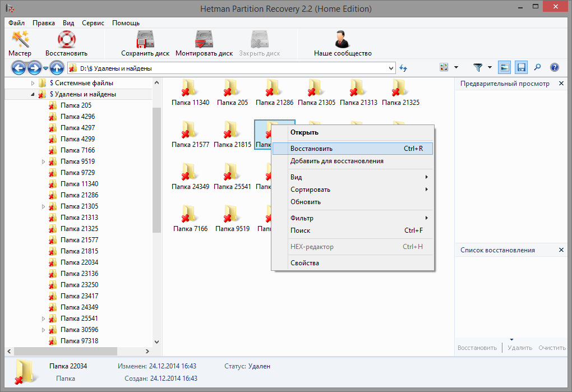This screenshot has width=572, height=392.
Task: Click the view mode icon
Action: (x=444, y=67)
